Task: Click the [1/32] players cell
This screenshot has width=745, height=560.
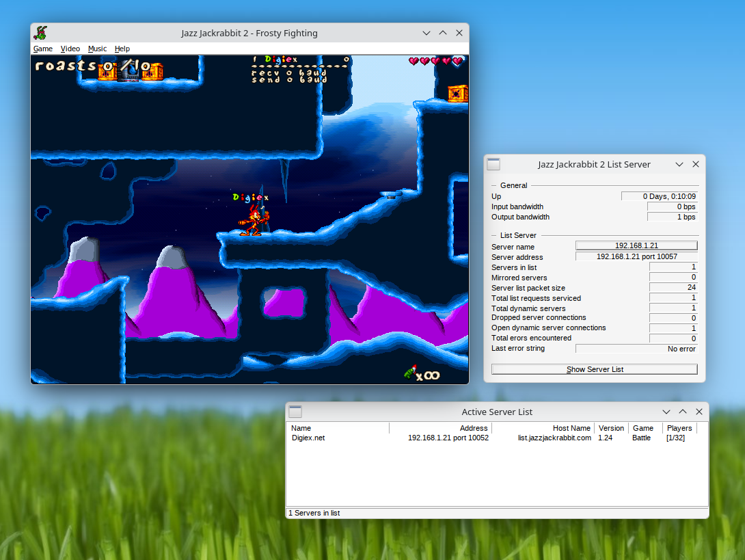Action: 676,438
